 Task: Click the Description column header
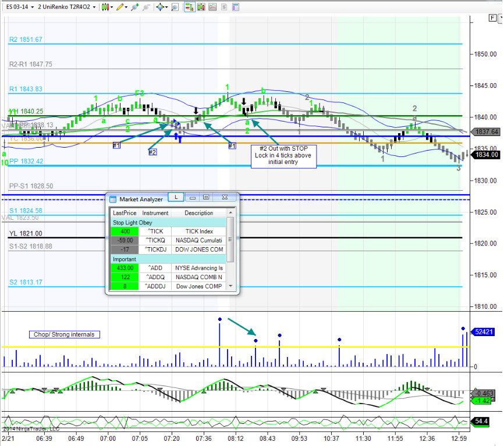click(198, 213)
